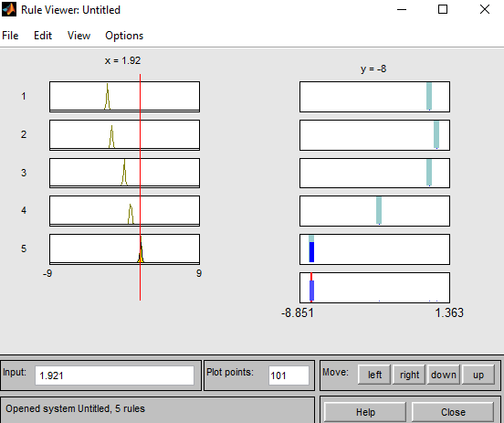This screenshot has height=423, width=504.
Task: Maximize the Rule Viewer window
Action: [443, 9]
